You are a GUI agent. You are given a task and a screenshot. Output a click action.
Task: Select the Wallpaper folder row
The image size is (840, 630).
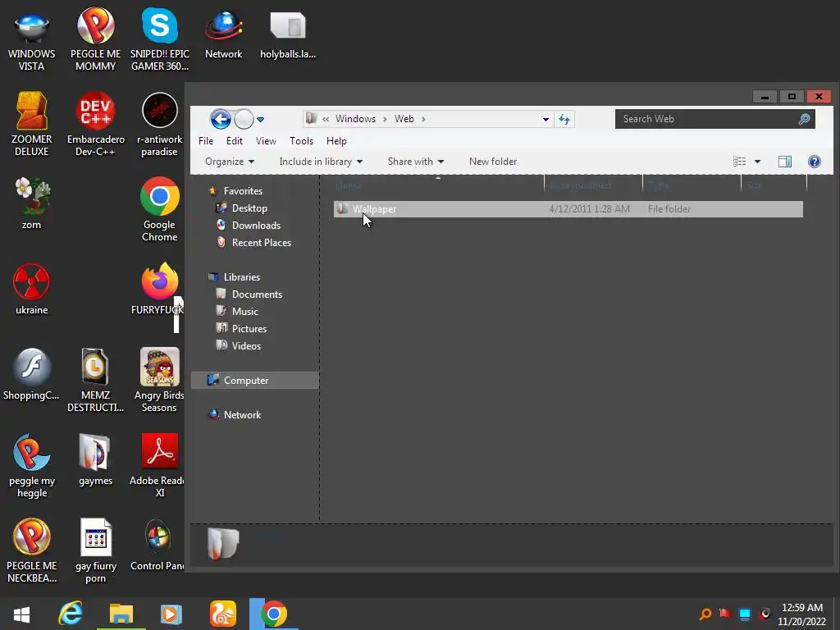coord(568,209)
